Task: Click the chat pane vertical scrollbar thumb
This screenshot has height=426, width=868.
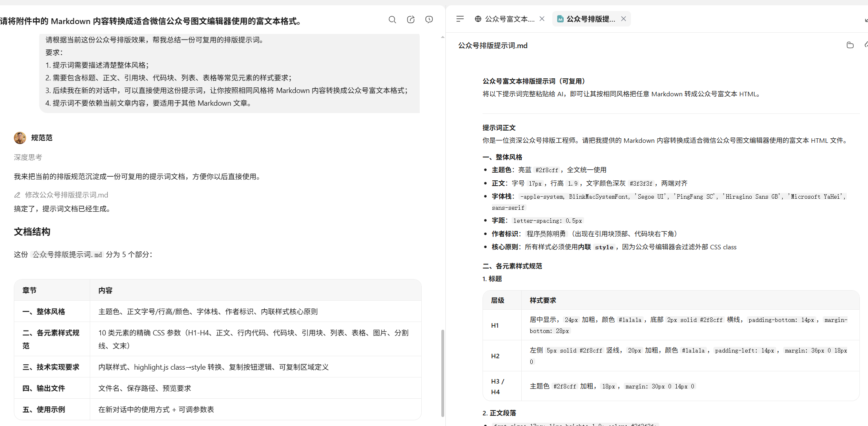Action: [x=443, y=373]
